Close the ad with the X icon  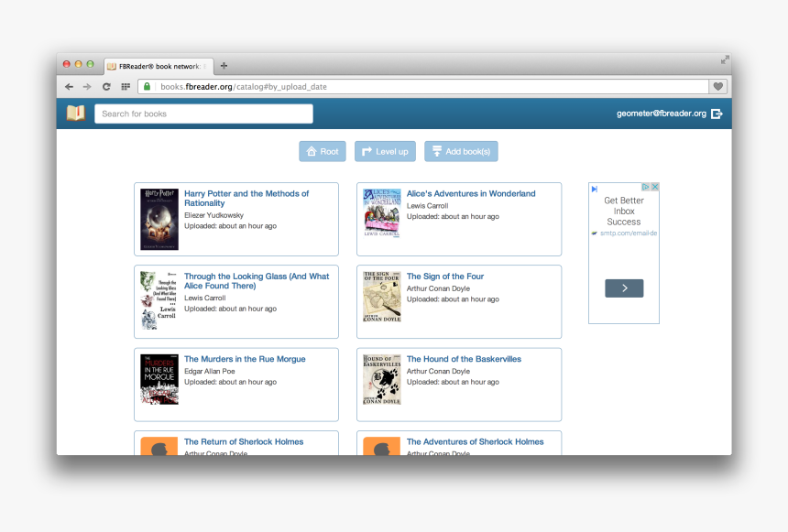point(655,187)
